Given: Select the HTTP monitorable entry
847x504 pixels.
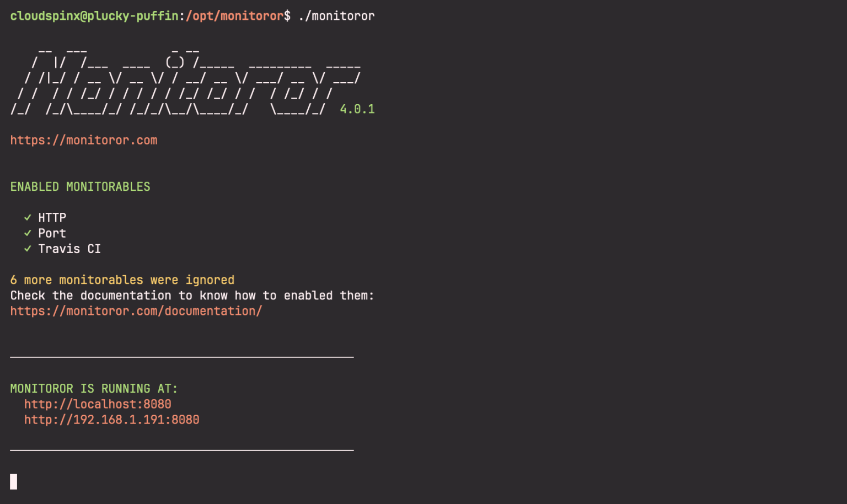Looking at the screenshot, I should (52, 217).
